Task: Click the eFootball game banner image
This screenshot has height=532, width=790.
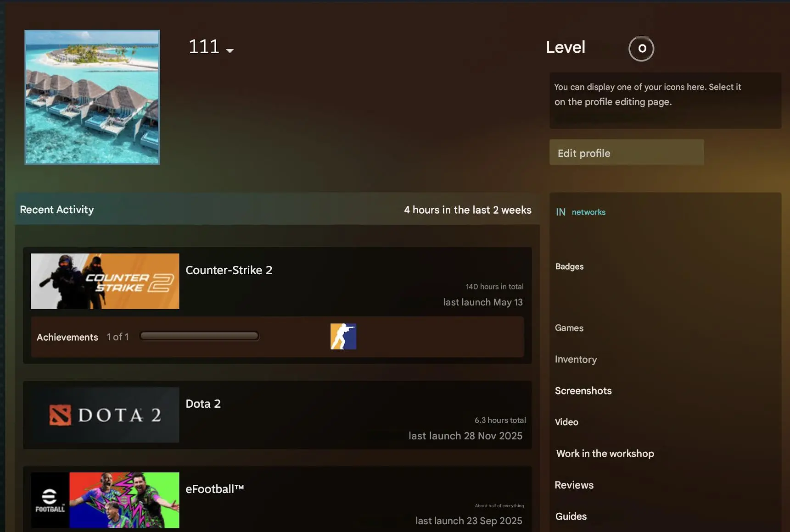Action: 105,500
